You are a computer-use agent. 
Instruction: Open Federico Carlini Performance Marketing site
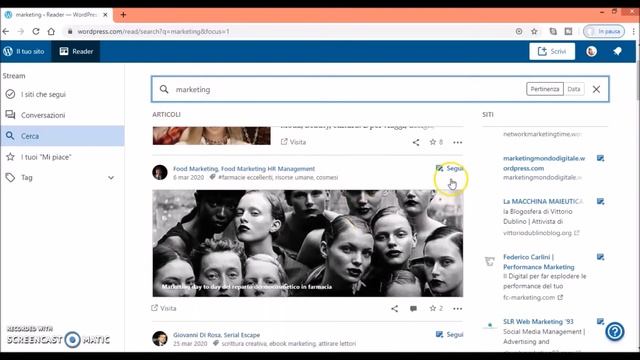(x=539, y=262)
